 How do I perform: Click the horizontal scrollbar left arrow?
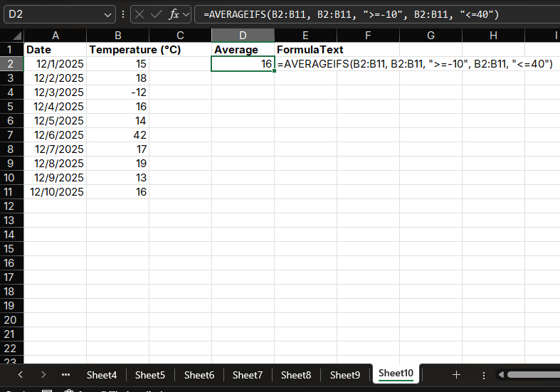point(500,374)
